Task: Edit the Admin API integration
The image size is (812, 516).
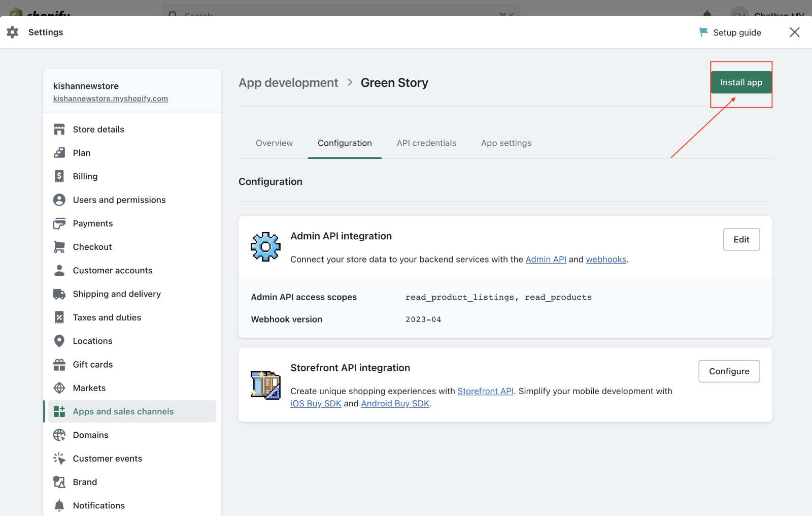Action: 741,240
